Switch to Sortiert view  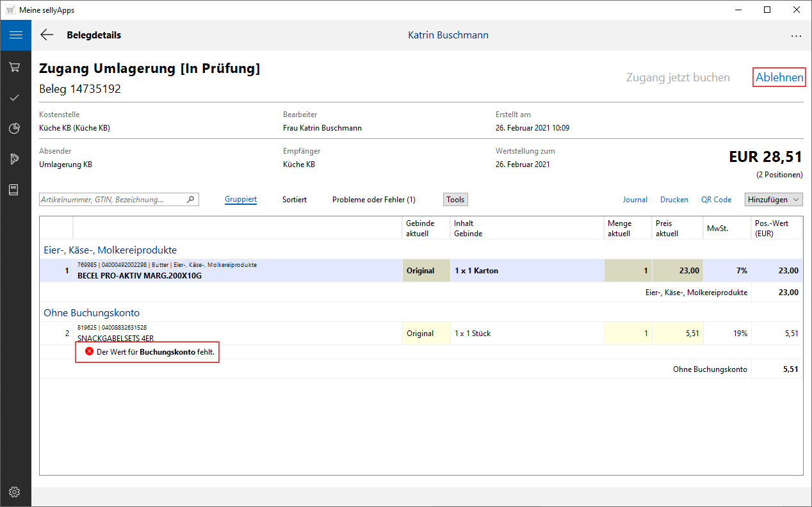[295, 200]
